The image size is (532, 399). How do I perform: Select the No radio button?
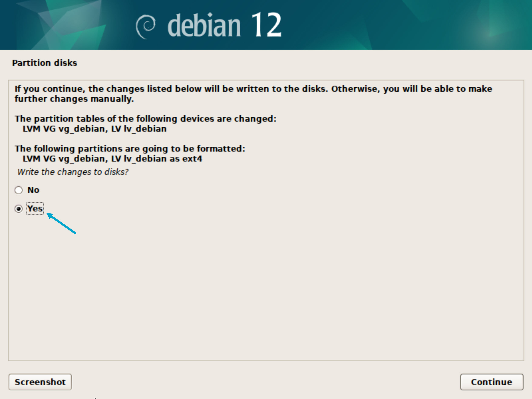pyautogui.click(x=19, y=190)
